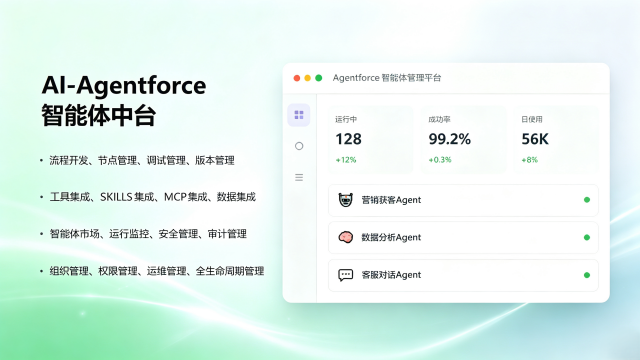This screenshot has height=360, width=640.
Task: Click the Agentforce 智能体管理平台 window title
Action: tap(387, 78)
